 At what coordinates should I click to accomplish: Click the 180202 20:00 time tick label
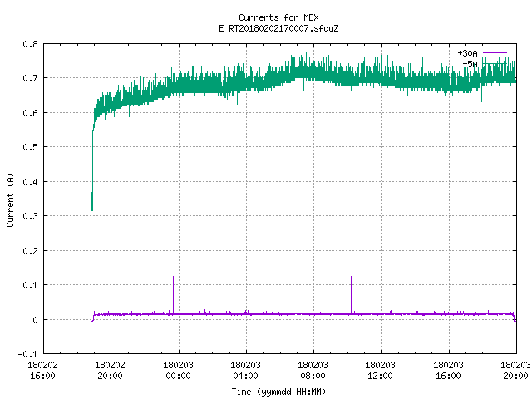tap(111, 371)
